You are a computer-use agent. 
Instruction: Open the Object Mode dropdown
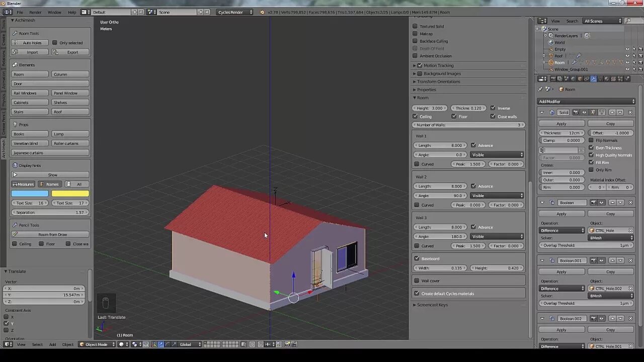click(x=98, y=344)
